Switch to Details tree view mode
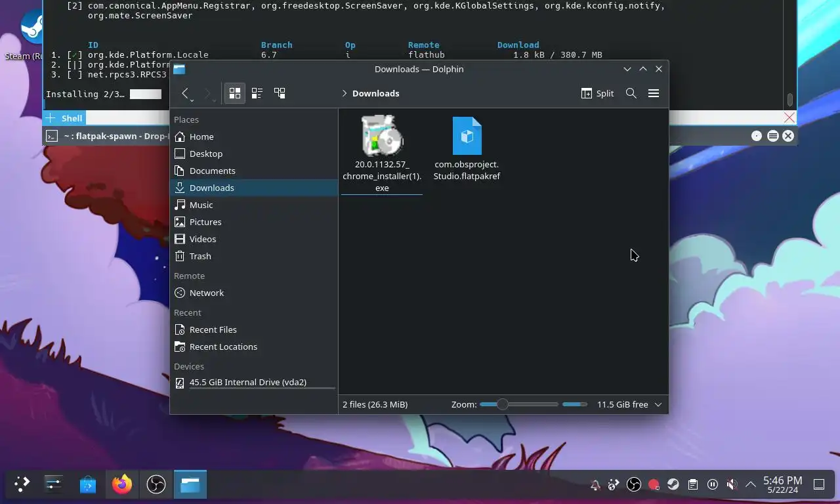This screenshot has width=840, height=504. point(280,93)
